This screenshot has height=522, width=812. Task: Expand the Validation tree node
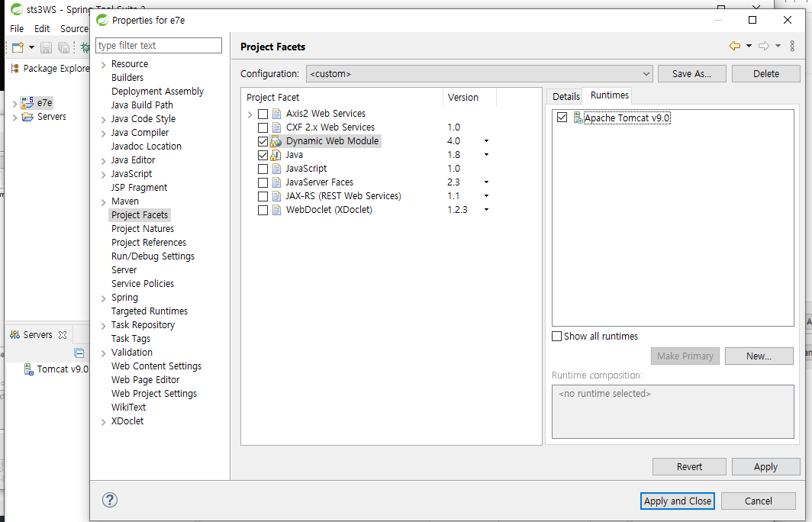click(x=104, y=353)
